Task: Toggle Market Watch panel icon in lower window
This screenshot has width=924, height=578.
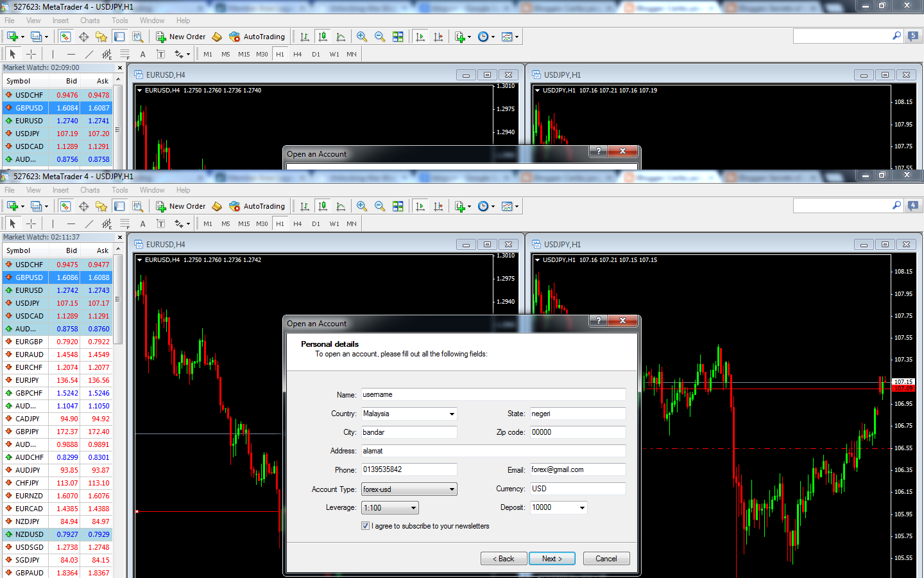Action: pos(65,206)
